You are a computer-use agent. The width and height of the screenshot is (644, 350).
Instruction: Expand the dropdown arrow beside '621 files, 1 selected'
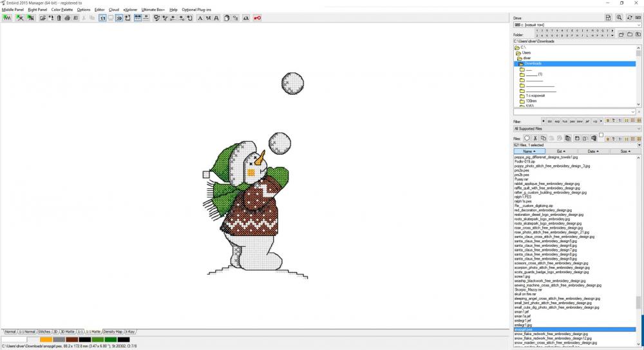639,145
